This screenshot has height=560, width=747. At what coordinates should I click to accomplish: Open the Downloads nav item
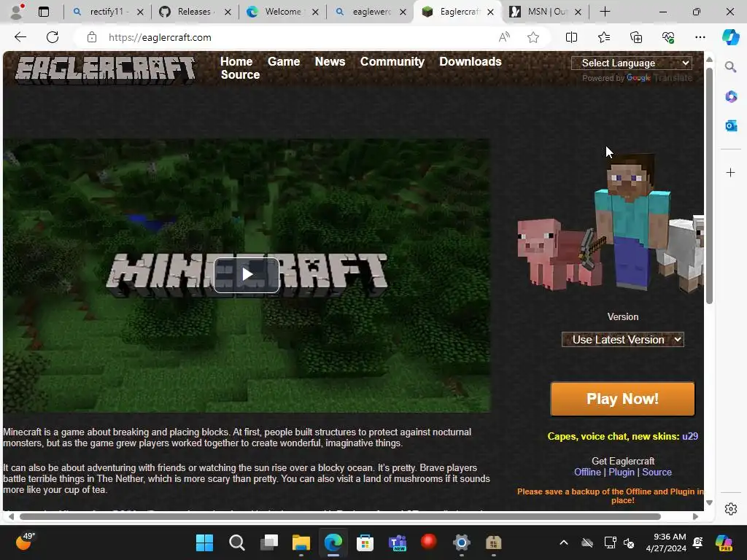471,61
